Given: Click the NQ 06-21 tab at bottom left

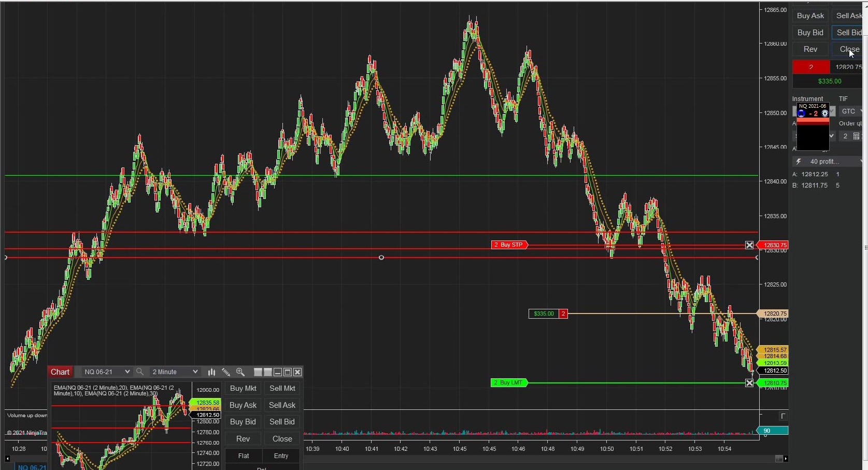Looking at the screenshot, I should [x=32, y=467].
